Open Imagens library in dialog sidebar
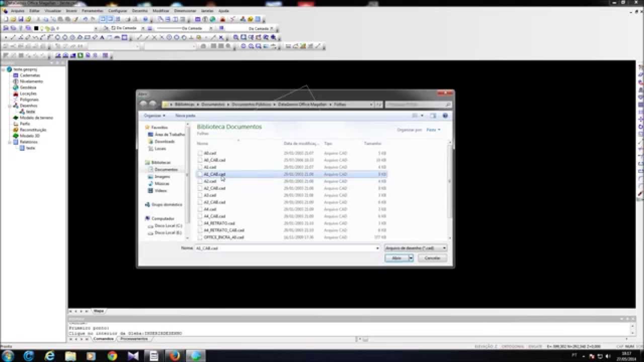The width and height of the screenshot is (644, 362). (x=162, y=177)
